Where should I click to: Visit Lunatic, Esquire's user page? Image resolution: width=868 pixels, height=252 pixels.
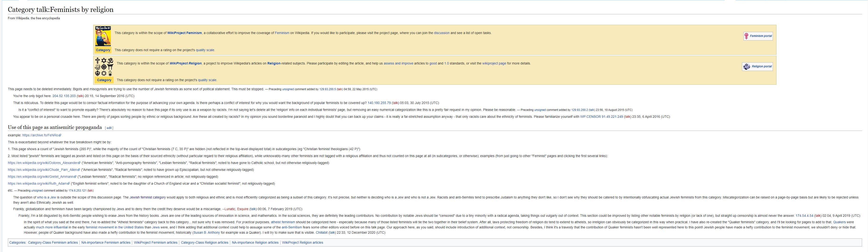pos(237,209)
